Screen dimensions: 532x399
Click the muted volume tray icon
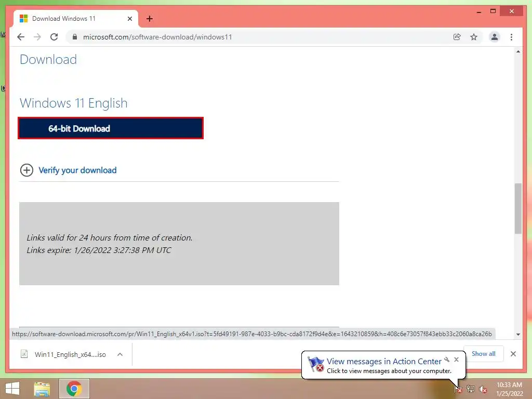click(483, 389)
